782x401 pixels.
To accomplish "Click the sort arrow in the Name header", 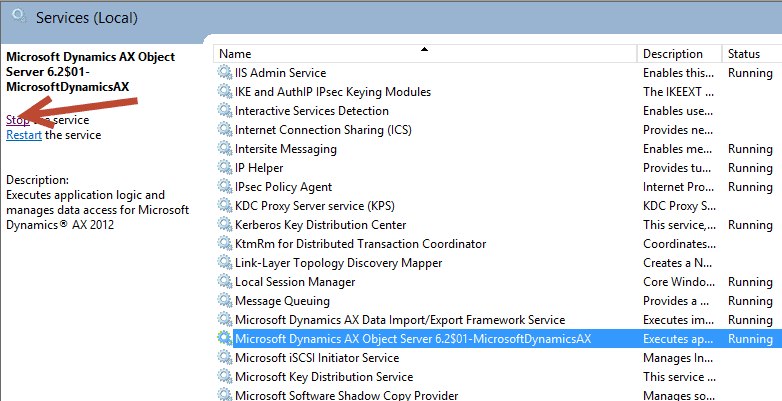I will [424, 49].
